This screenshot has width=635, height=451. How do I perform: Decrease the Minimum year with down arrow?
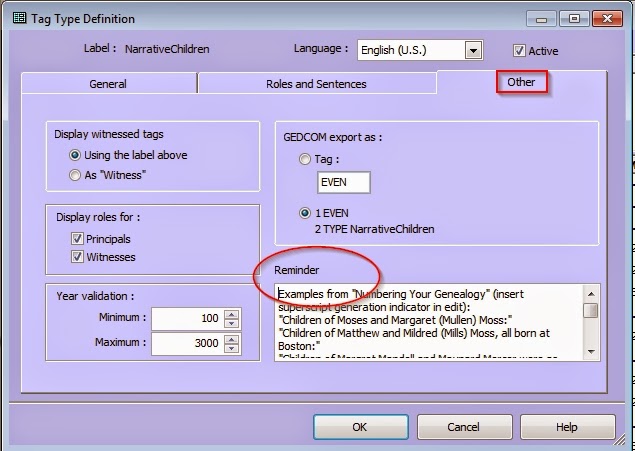coord(232,323)
